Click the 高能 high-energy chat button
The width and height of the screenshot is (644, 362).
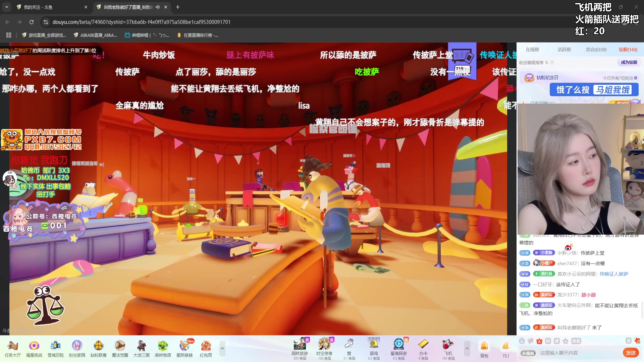coord(576,341)
